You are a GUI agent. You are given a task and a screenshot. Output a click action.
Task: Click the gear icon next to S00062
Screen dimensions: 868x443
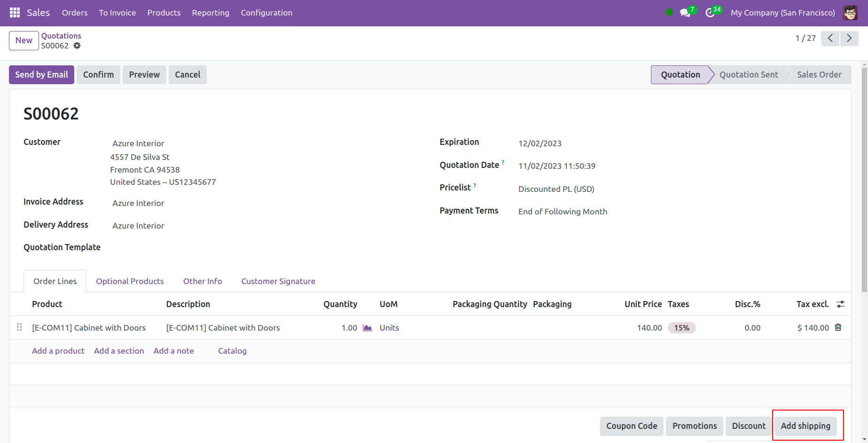pyautogui.click(x=77, y=46)
